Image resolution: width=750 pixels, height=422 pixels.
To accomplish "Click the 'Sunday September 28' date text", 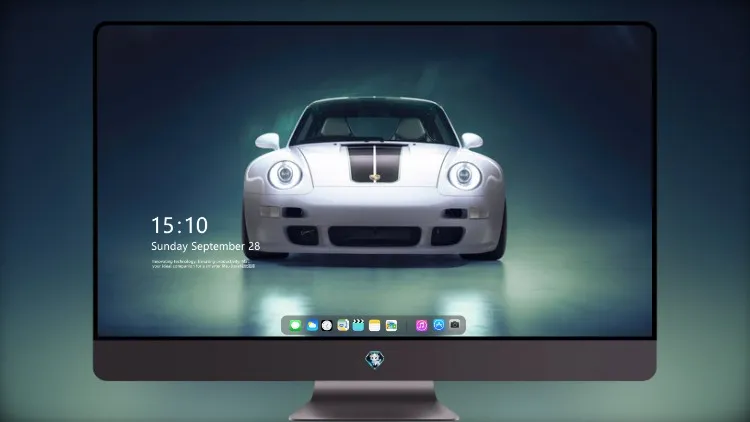I will pyautogui.click(x=206, y=246).
